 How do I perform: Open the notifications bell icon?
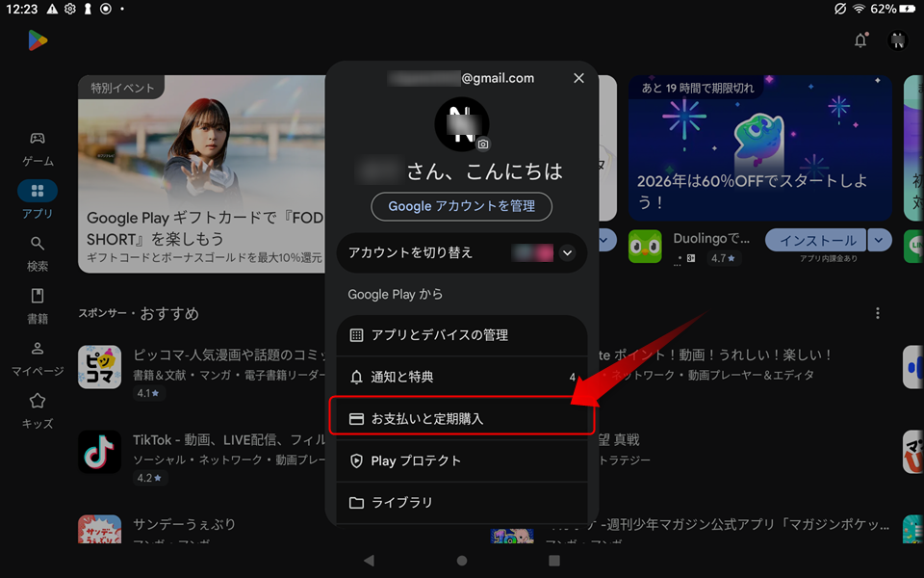pos(860,40)
